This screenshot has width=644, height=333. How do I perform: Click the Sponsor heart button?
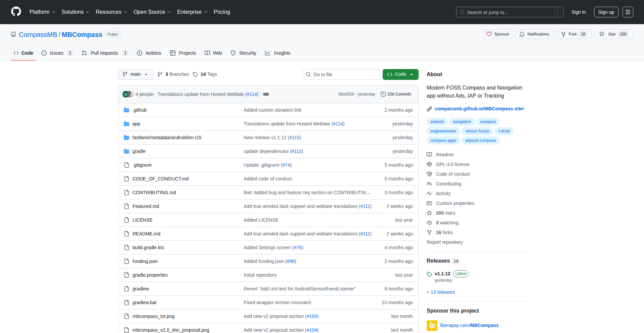pyautogui.click(x=498, y=34)
